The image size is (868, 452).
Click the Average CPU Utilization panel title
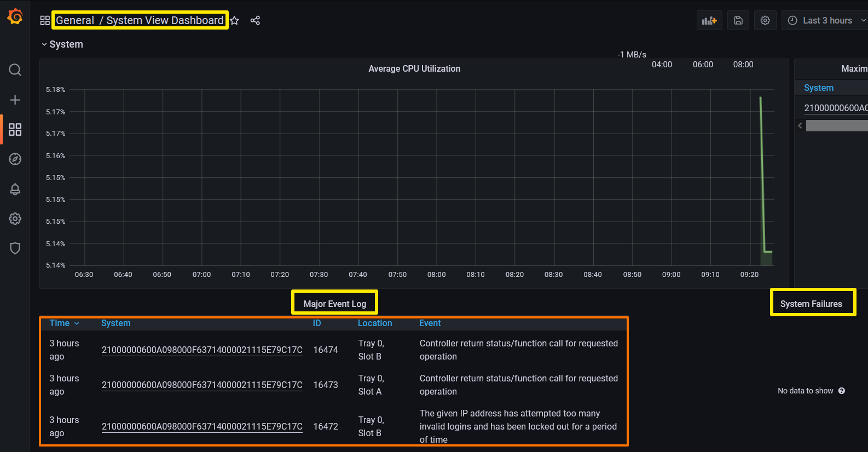(414, 68)
